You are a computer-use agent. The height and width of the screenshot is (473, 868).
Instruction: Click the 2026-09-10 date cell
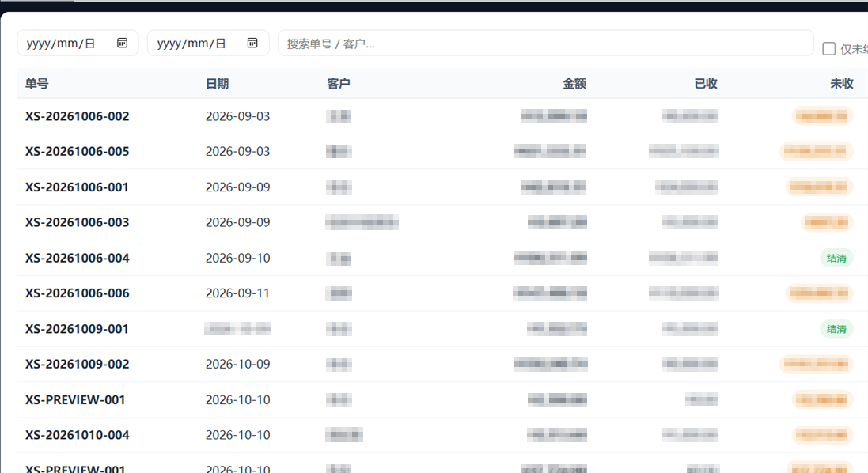point(237,258)
